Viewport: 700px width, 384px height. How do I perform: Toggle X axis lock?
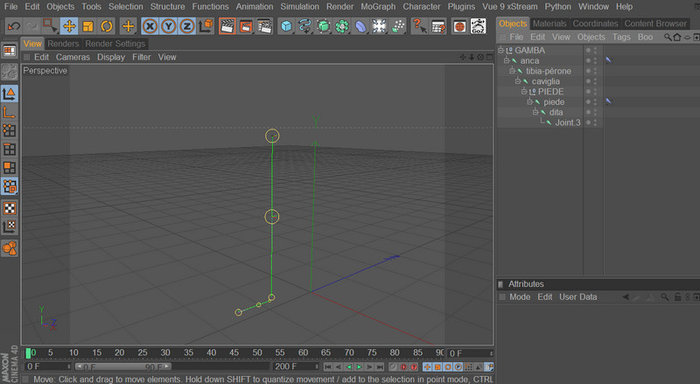tap(150, 26)
